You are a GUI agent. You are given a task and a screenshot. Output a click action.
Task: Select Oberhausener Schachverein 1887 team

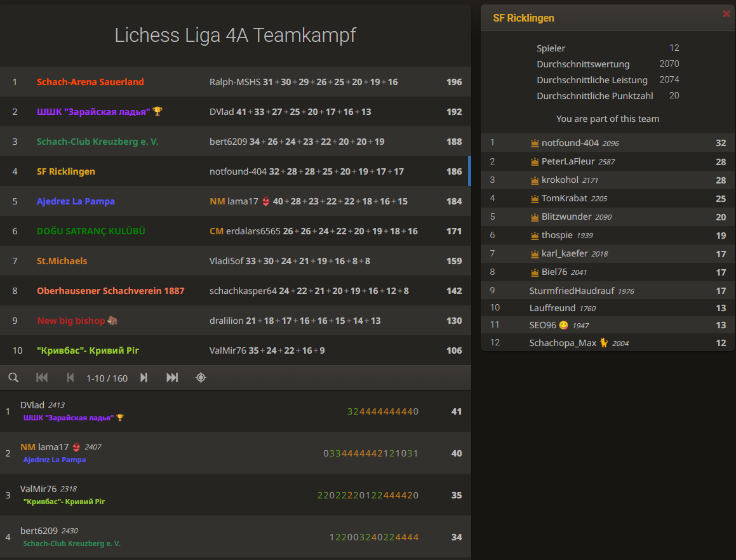tap(110, 291)
